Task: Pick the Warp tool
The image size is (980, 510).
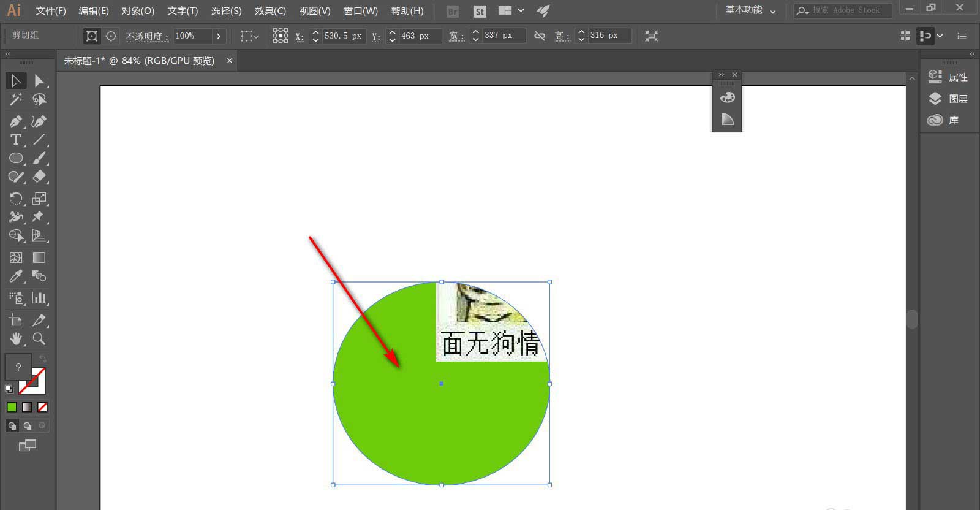Action: coord(16,217)
